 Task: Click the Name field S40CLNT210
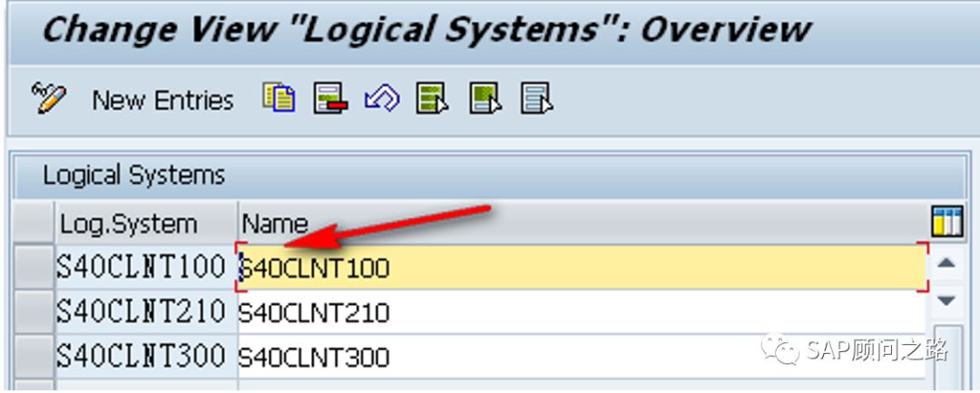(582, 312)
